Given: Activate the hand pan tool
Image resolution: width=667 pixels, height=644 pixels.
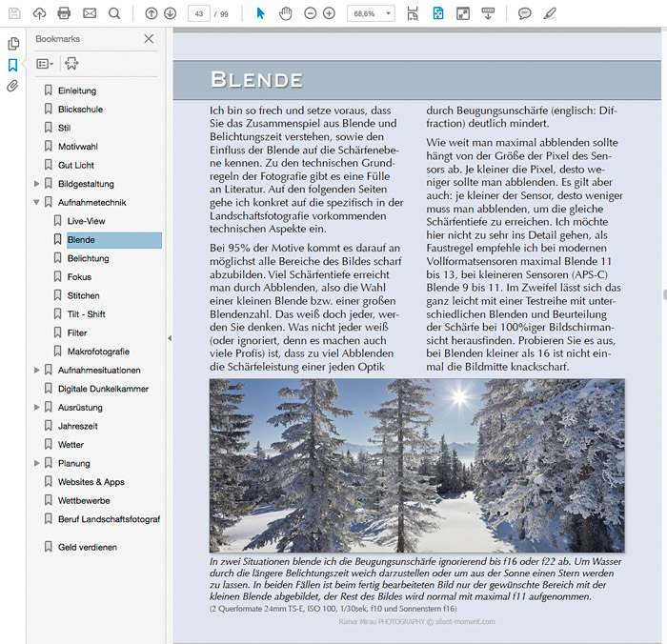Looking at the screenshot, I should 286,13.
